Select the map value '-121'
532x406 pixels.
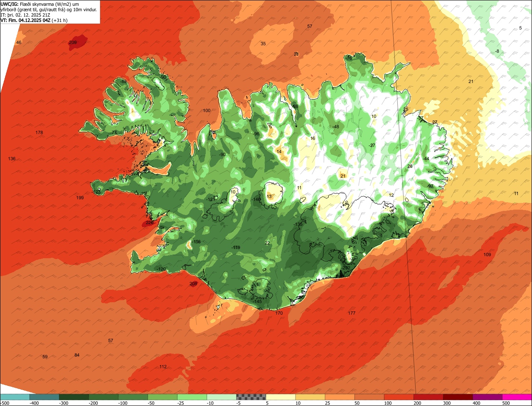pyautogui.click(x=211, y=199)
